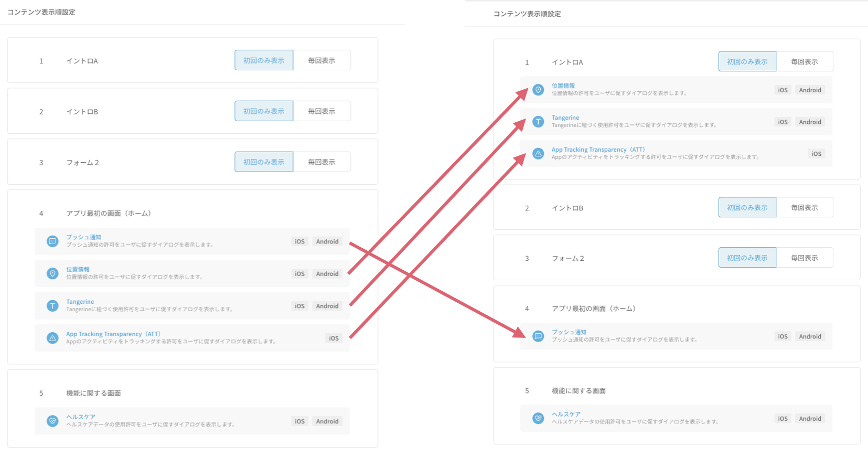The image size is (868, 456).
Task: Select 毎回表示 for フォーム2 in left panel
Action: click(322, 162)
